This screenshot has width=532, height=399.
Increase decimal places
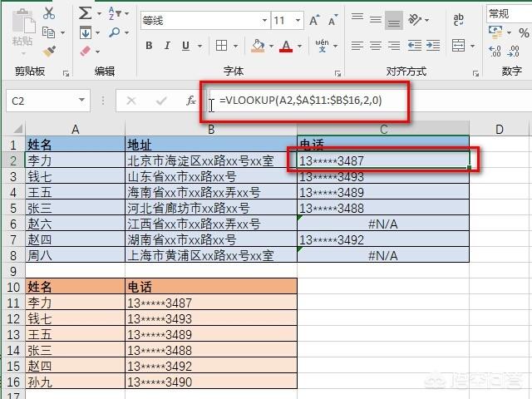coord(495,52)
